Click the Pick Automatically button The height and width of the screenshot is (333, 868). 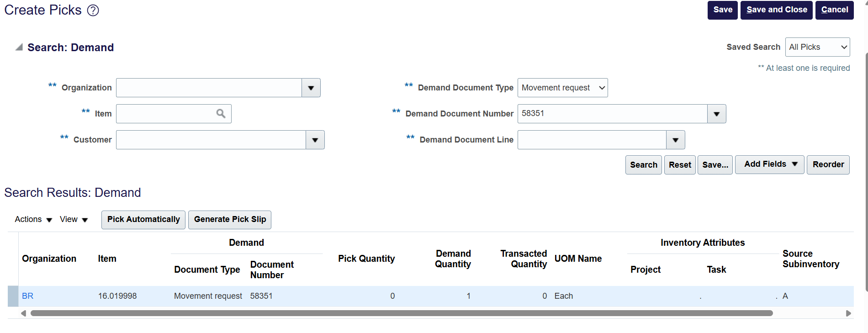click(x=143, y=220)
